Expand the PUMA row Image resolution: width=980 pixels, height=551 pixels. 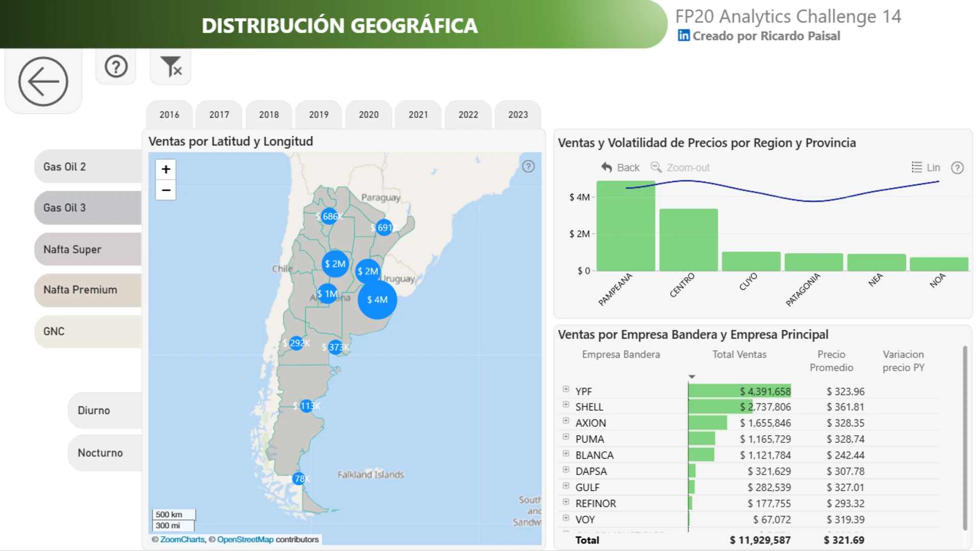(566, 437)
